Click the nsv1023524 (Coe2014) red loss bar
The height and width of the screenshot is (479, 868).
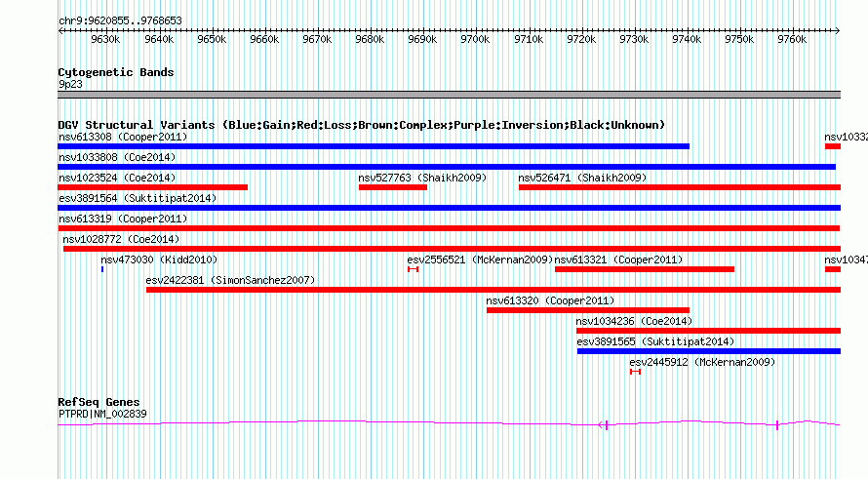pyautogui.click(x=153, y=187)
